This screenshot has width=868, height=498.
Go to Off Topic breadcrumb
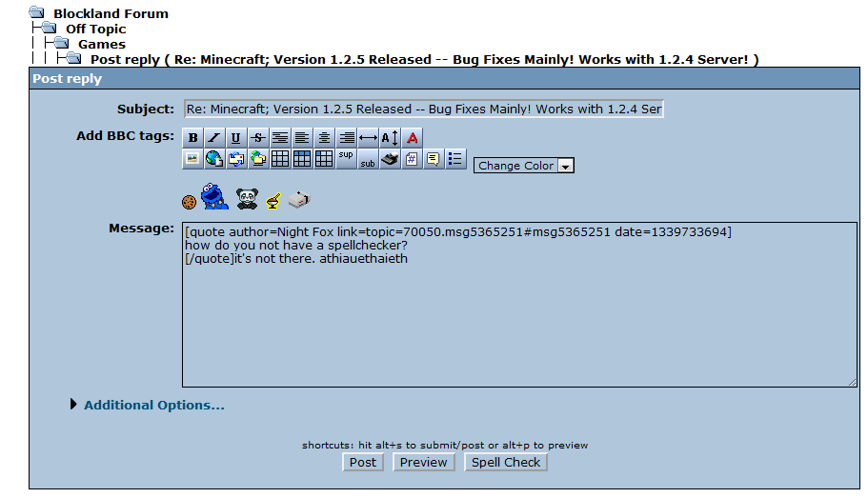coord(96,29)
